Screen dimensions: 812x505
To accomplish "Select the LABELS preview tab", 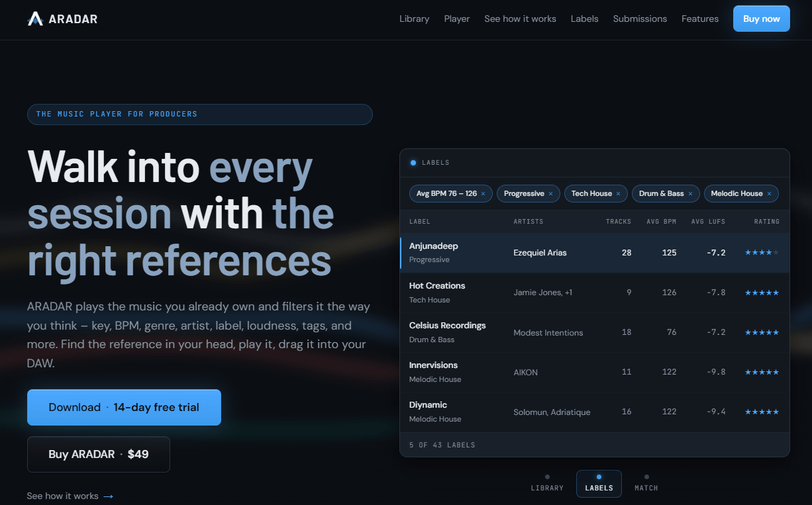I will [x=599, y=484].
